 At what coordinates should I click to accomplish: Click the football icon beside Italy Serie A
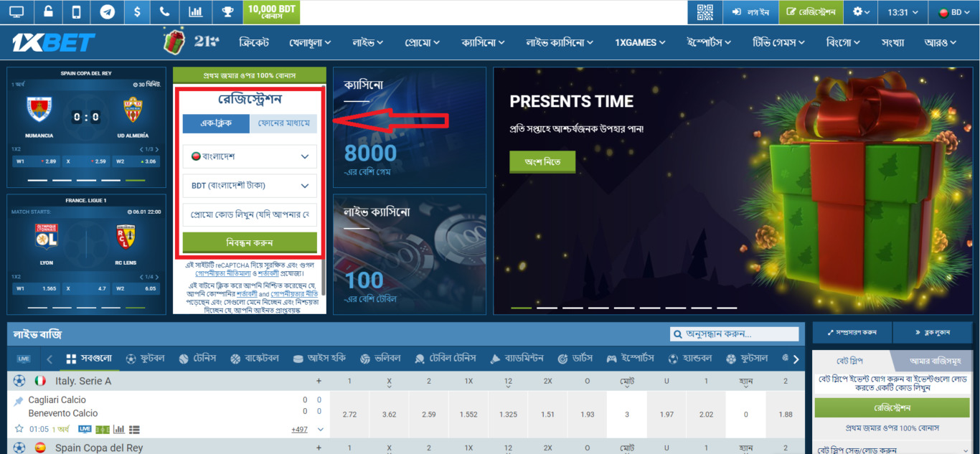19,381
